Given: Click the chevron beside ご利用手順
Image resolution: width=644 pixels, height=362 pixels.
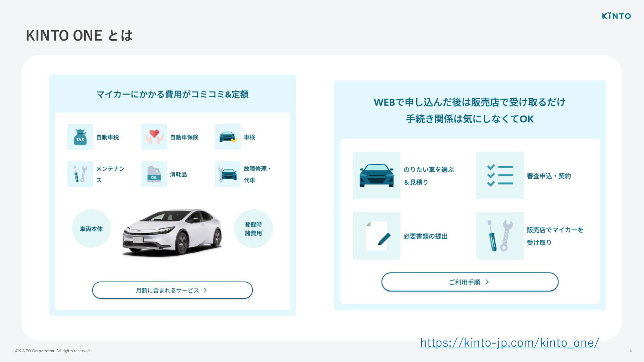Looking at the screenshot, I should [487, 282].
